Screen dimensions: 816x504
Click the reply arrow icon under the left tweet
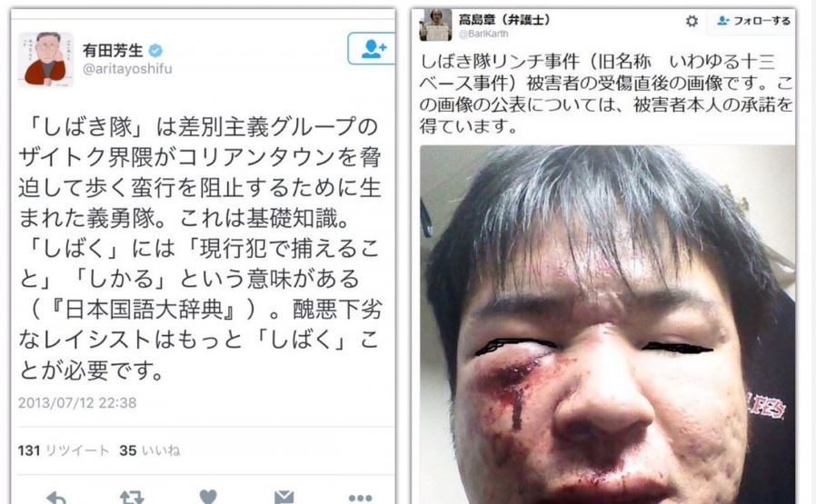pyautogui.click(x=56, y=498)
